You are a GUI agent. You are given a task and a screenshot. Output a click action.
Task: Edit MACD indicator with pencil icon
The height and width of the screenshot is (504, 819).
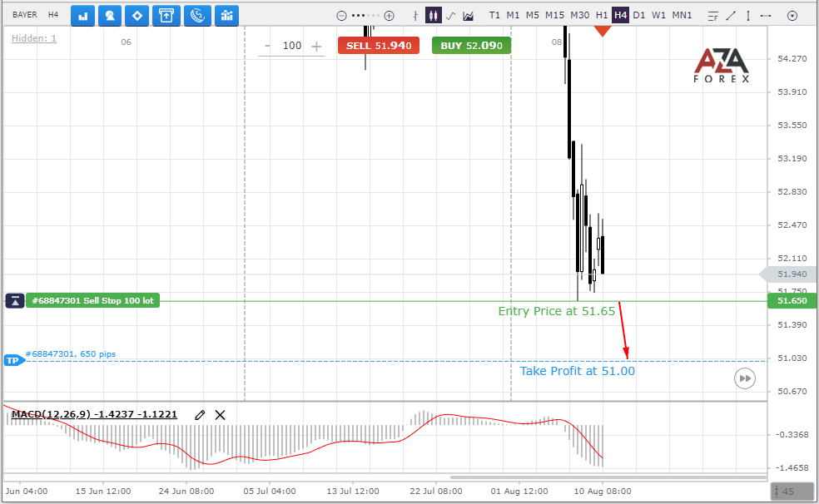[200, 415]
